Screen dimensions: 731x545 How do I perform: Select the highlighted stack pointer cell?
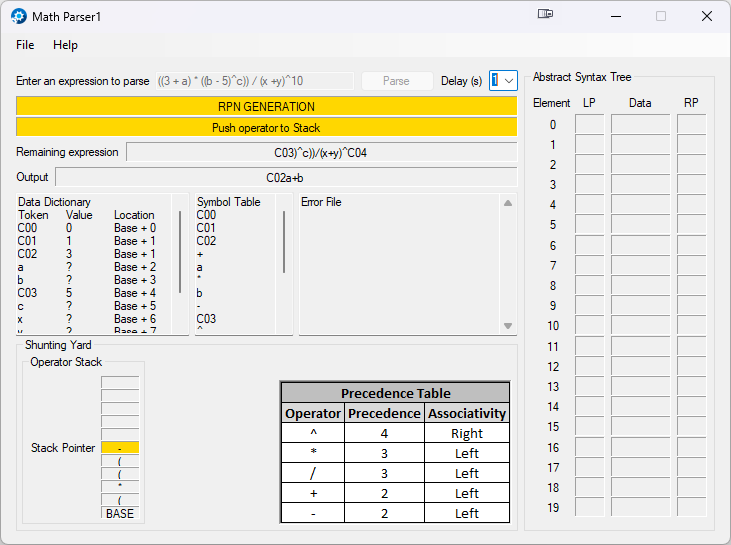(120, 448)
